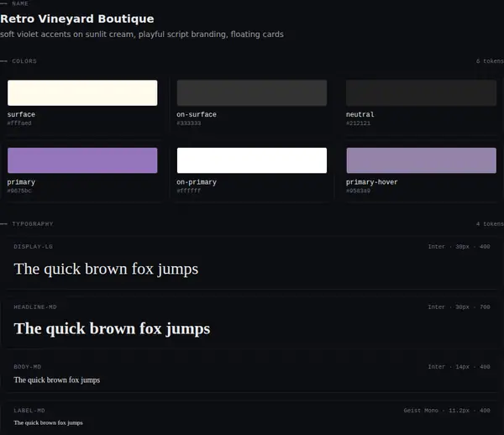Click the NAME section heading
This screenshot has width=504, height=435.
click(20, 3)
